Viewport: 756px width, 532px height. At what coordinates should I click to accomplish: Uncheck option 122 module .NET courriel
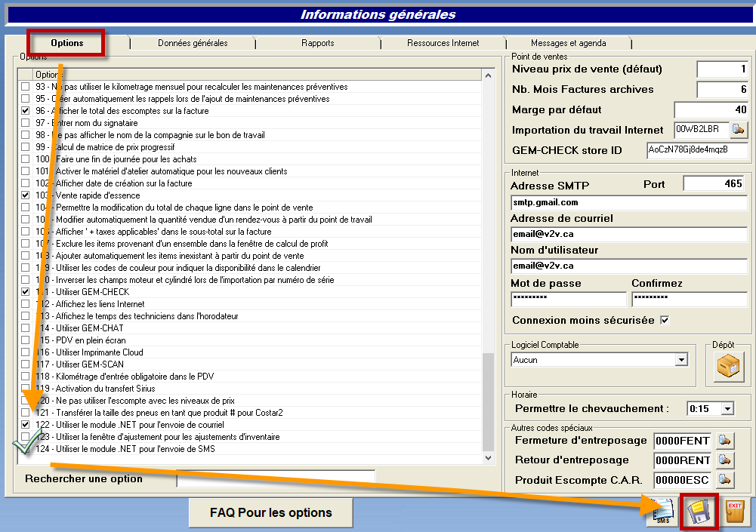26,425
